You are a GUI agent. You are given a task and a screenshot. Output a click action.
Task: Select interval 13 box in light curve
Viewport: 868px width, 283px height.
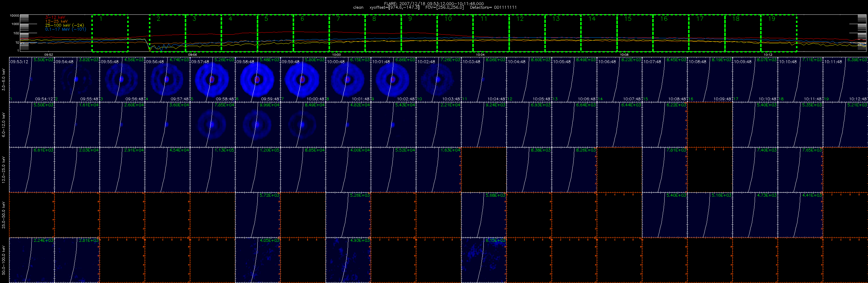563,33
